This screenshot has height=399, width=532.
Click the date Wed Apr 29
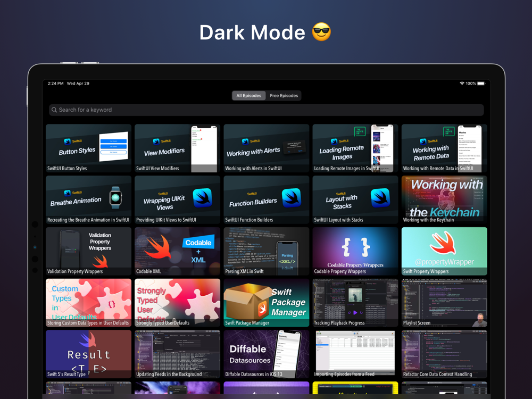click(x=78, y=84)
